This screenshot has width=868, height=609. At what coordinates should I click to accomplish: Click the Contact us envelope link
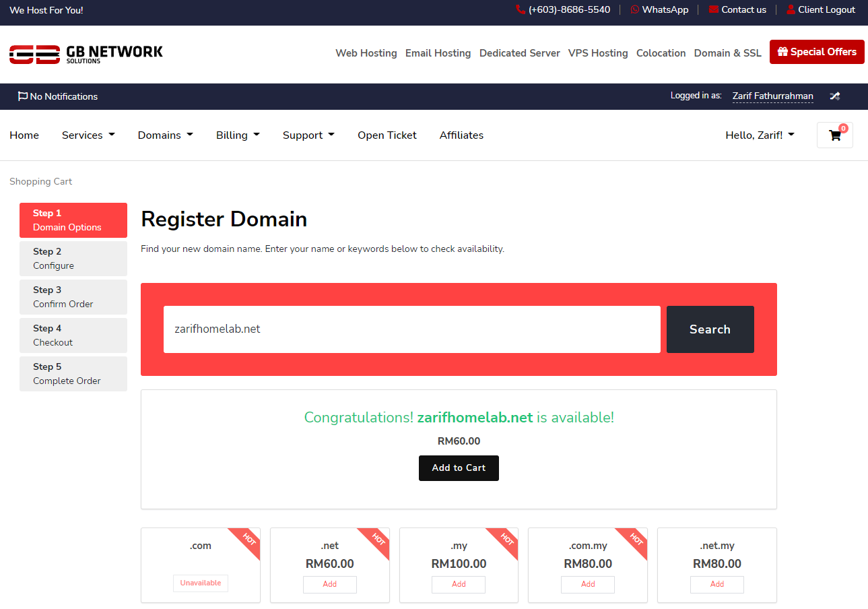click(737, 9)
